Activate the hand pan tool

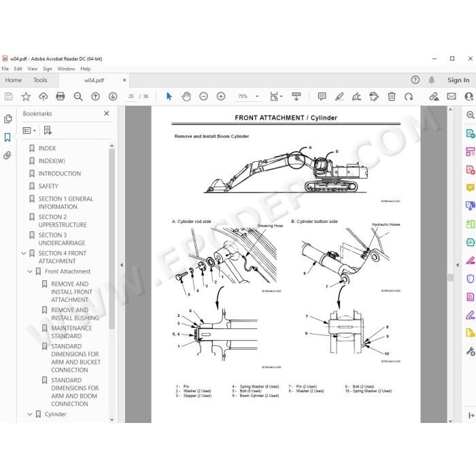pyautogui.click(x=186, y=97)
